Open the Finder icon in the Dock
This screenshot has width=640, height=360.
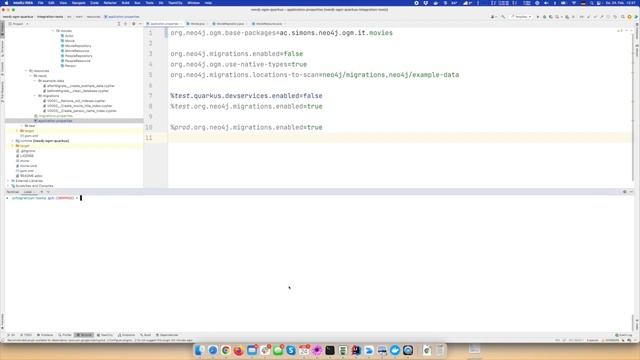(200, 350)
